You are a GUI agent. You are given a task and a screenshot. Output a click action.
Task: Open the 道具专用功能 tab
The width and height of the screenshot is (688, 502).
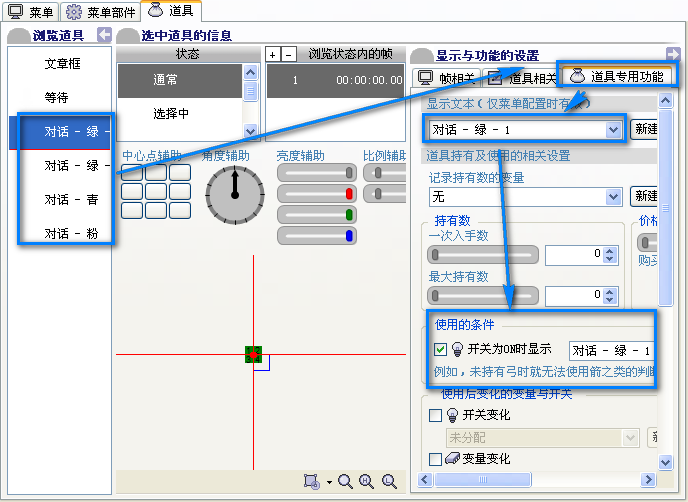pyautogui.click(x=617, y=76)
